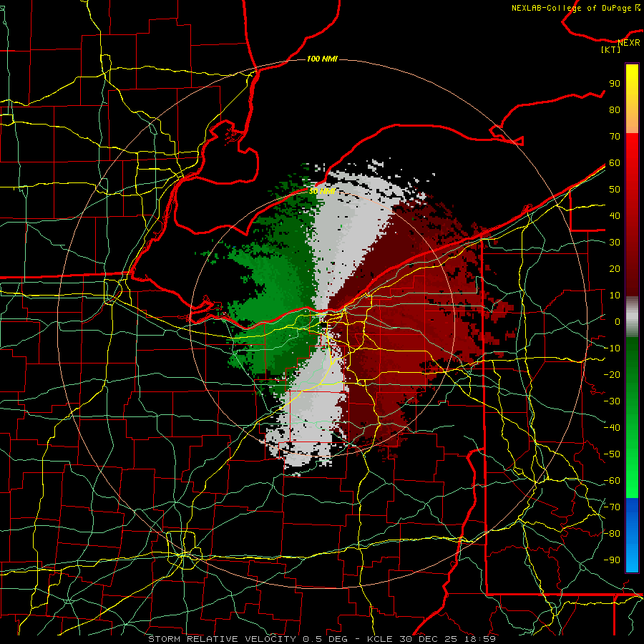This screenshot has width=644, height=644.
Task: Click the positive 40 scale label
Action: click(615, 215)
